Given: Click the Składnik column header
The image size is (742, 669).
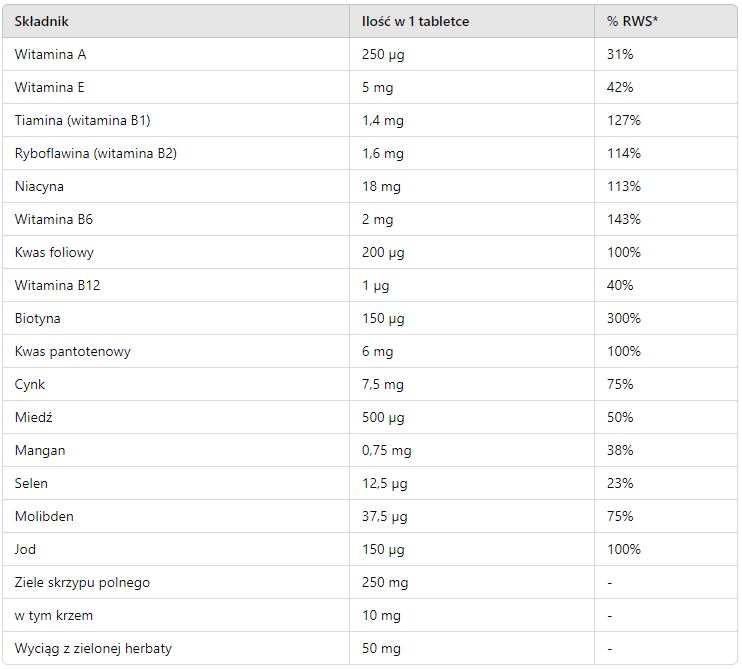Looking at the screenshot, I should tap(42, 21).
